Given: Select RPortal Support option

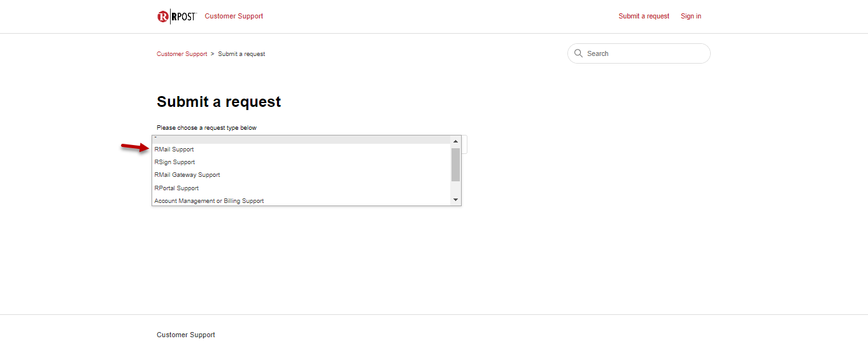Looking at the screenshot, I should [x=176, y=188].
